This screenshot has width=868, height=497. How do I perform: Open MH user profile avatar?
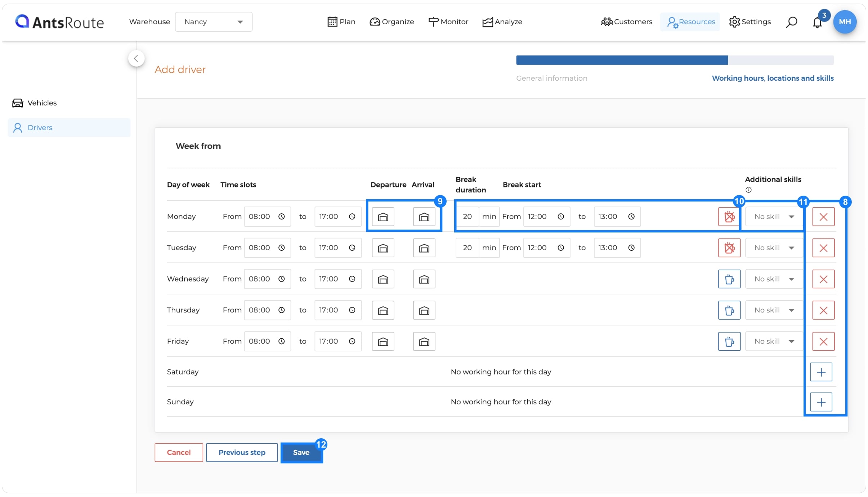pyautogui.click(x=845, y=22)
